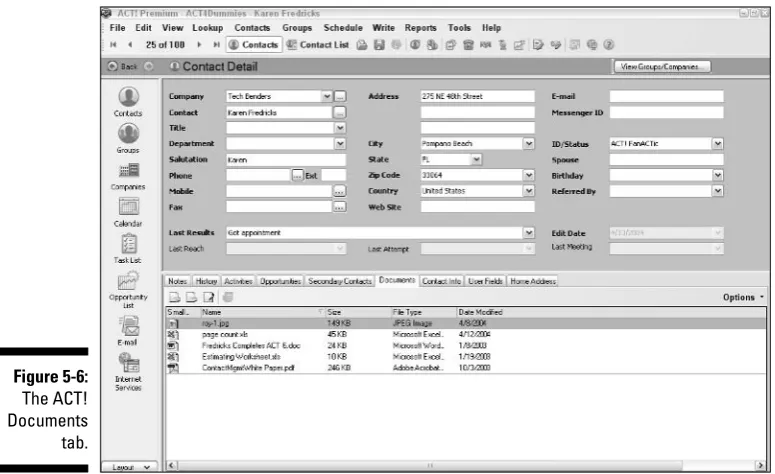Go to the first contact record
This screenshot has height=474, width=775.
tap(113, 45)
